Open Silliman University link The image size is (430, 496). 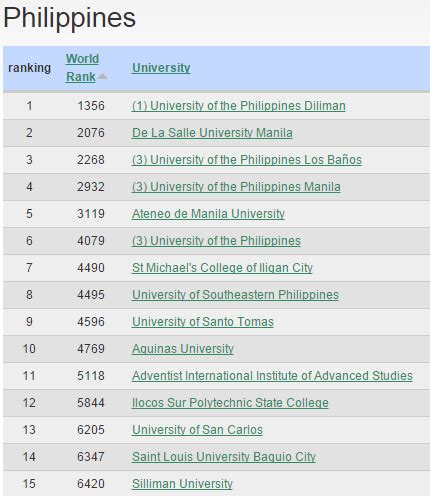(x=182, y=484)
